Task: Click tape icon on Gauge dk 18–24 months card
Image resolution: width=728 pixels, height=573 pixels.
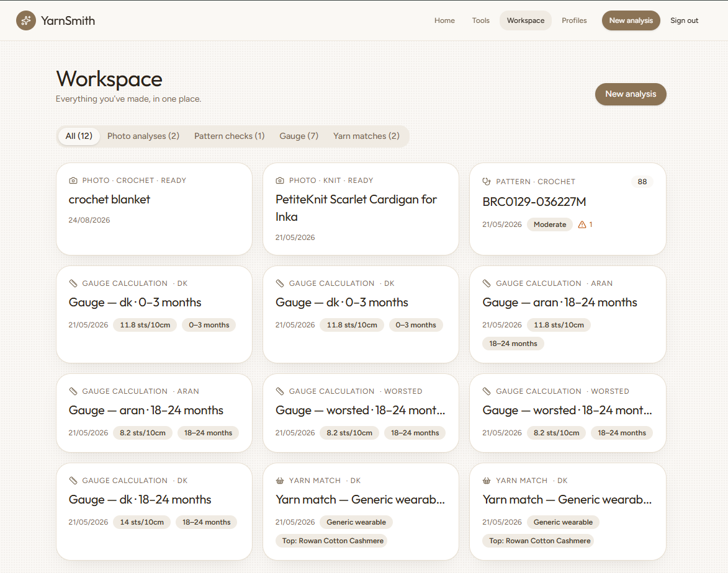Action: 73,481
